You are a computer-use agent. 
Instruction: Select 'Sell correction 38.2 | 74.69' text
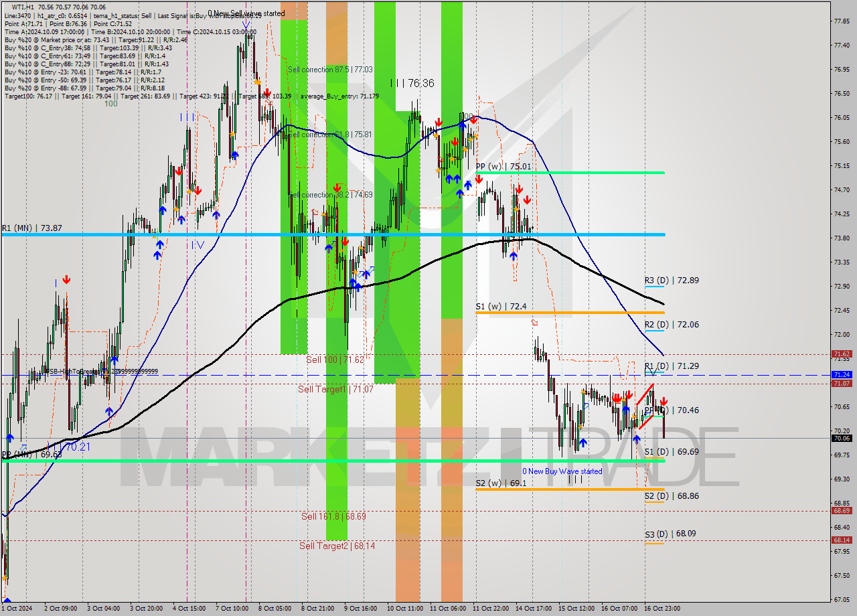point(330,195)
